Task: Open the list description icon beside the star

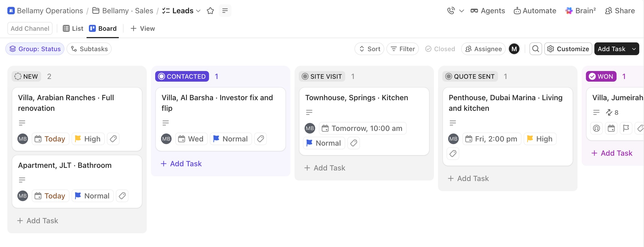Action: pyautogui.click(x=225, y=11)
